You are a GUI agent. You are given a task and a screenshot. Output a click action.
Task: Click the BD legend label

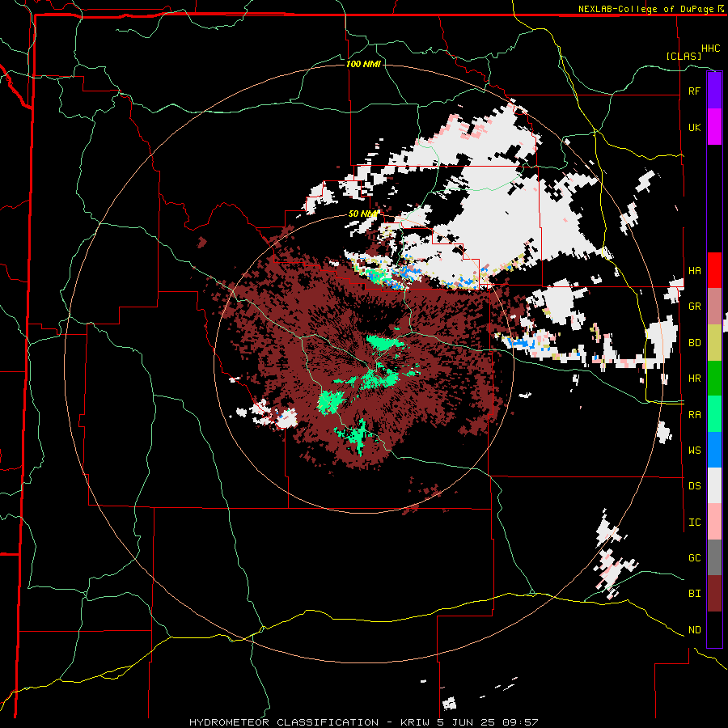tap(694, 343)
